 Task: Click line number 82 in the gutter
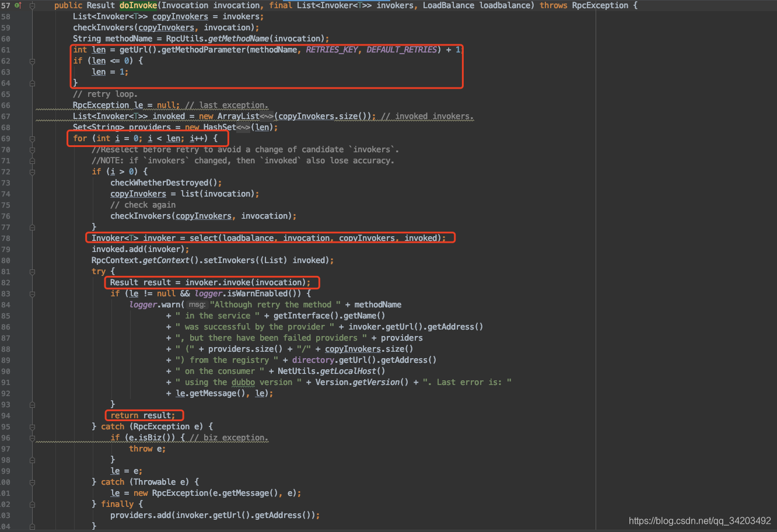(x=5, y=282)
